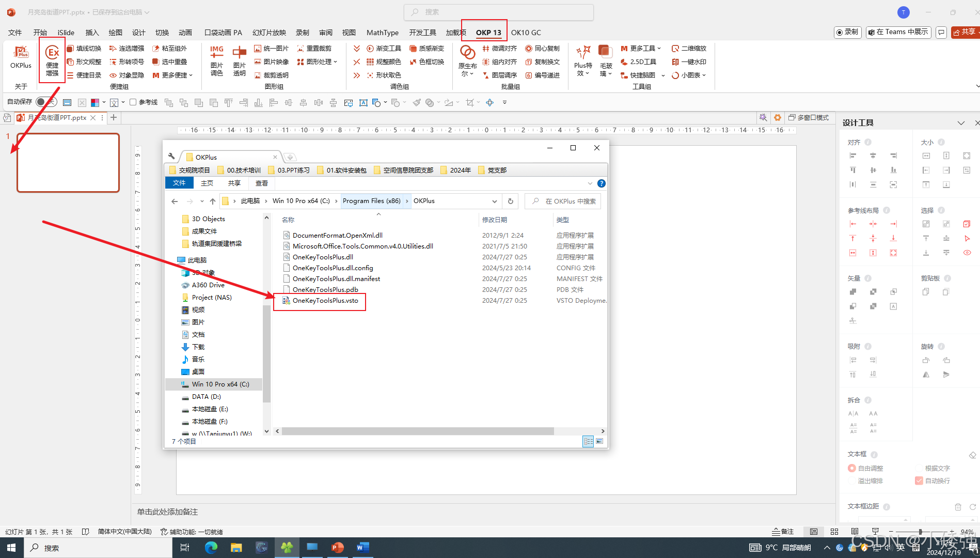This screenshot has width=980, height=558.
Task: Open the 共享 share dropdown
Action: point(965,32)
